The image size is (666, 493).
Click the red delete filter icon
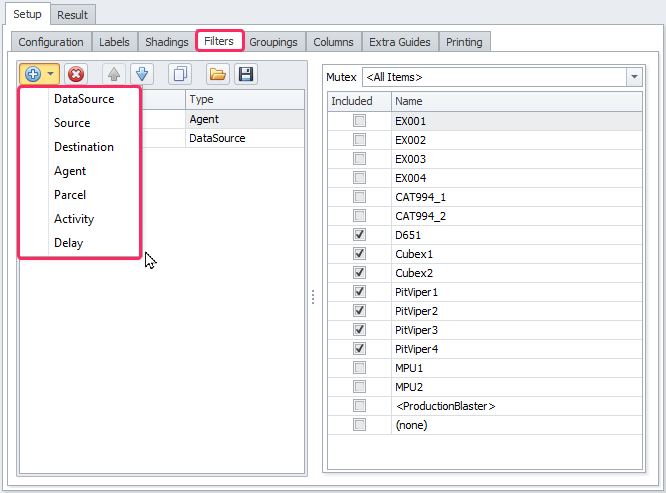pyautogui.click(x=76, y=74)
